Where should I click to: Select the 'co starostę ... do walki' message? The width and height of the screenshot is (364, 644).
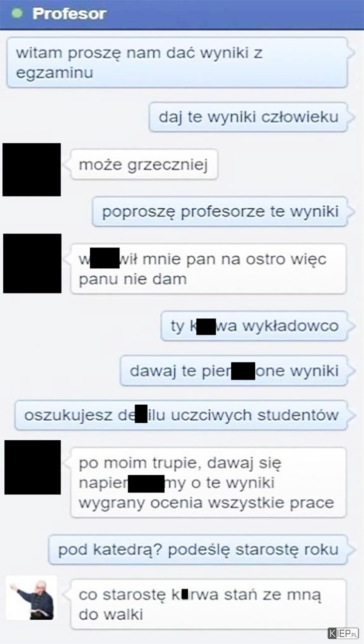(208, 604)
